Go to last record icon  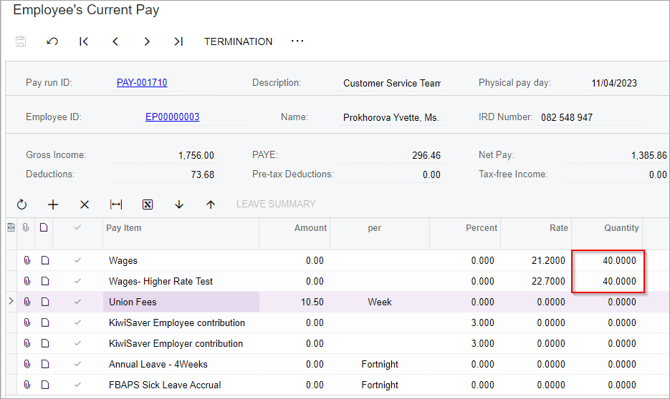(x=178, y=41)
